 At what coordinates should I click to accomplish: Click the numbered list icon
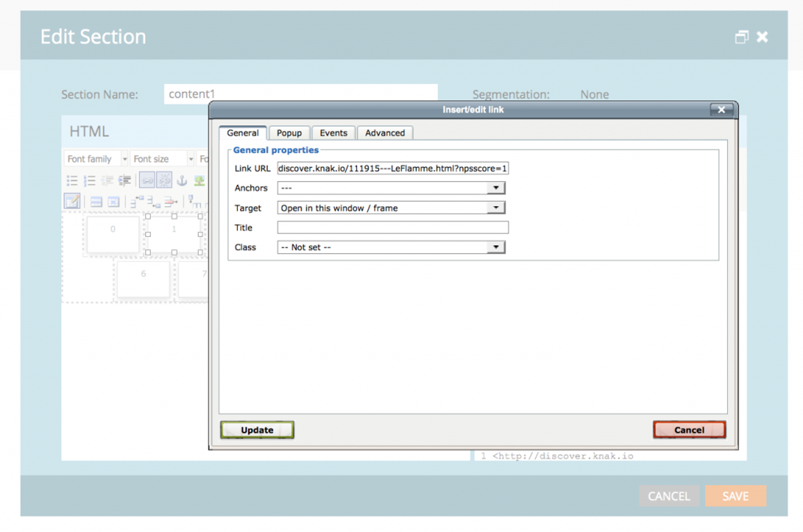[x=90, y=181]
